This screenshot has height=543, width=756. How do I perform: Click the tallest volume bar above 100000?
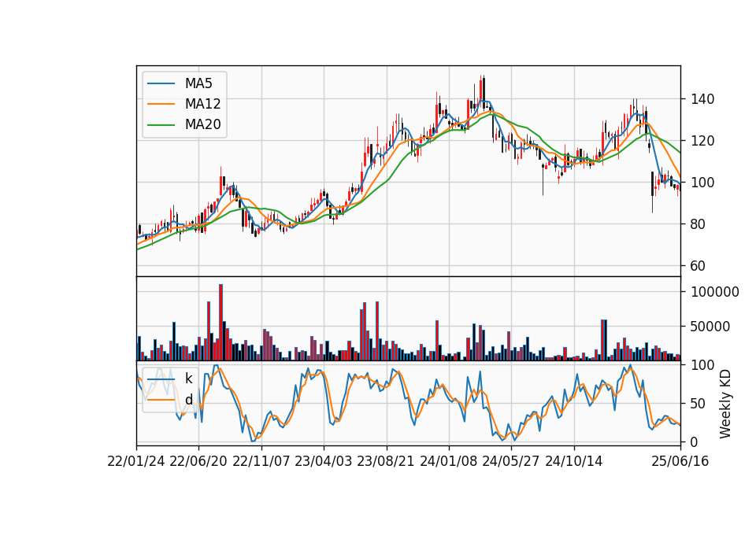tap(220, 323)
